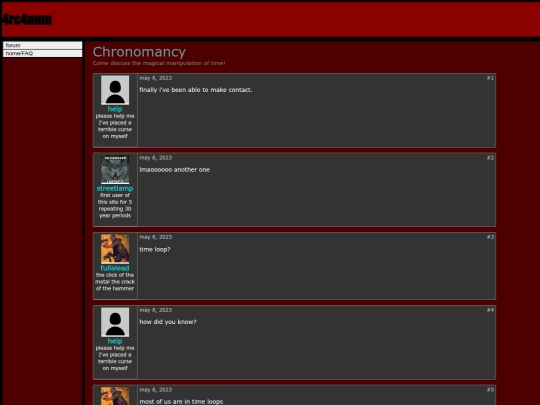Click post number #2 permalink
The height and width of the screenshot is (405, 540).
490,157
